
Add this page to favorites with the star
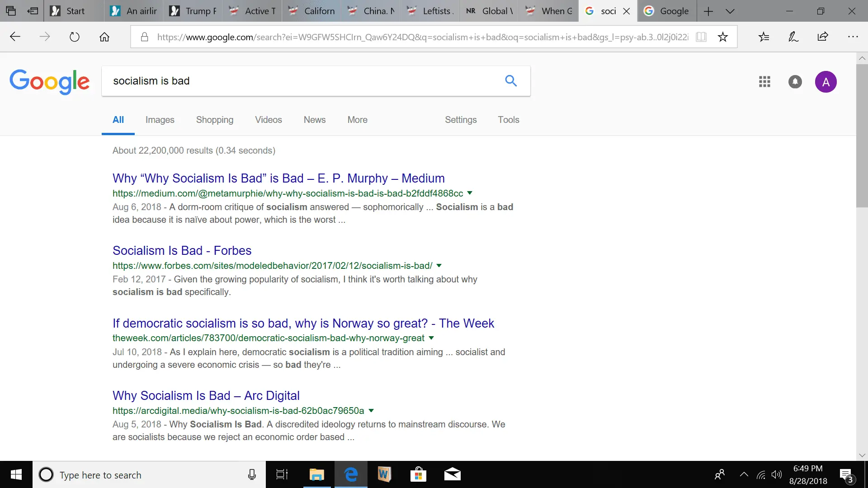point(723,37)
